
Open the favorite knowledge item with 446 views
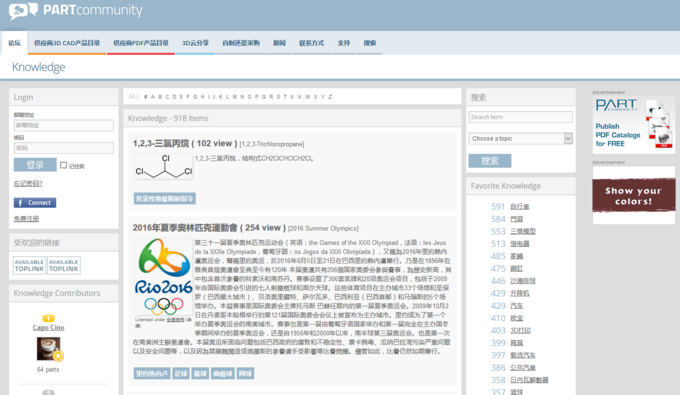click(523, 281)
